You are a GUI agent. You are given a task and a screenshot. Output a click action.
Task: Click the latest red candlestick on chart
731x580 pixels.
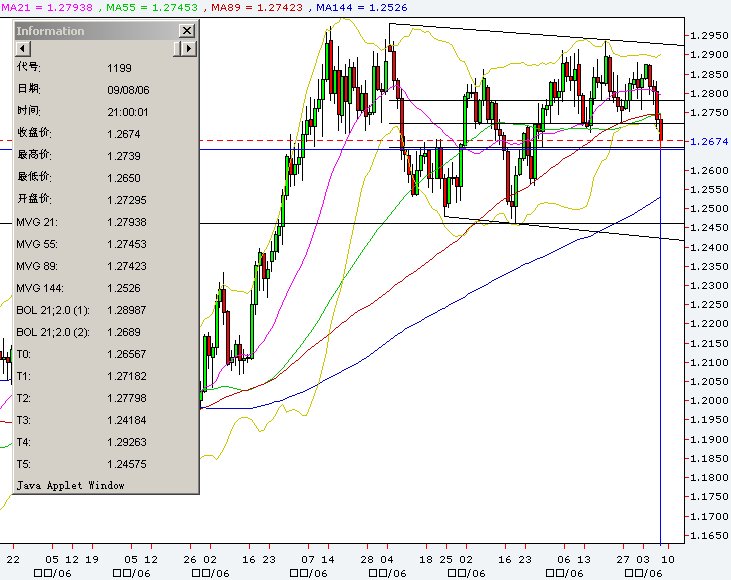click(661, 130)
